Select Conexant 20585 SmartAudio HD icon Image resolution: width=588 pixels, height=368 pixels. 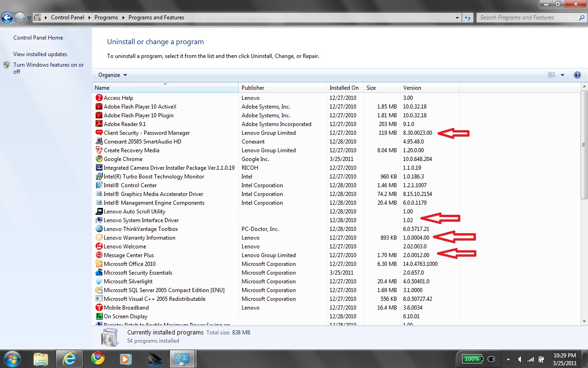(99, 141)
